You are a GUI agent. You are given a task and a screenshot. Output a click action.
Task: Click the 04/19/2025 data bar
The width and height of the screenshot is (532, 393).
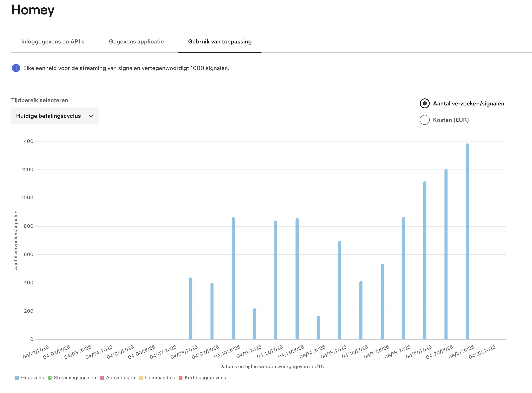click(425, 261)
